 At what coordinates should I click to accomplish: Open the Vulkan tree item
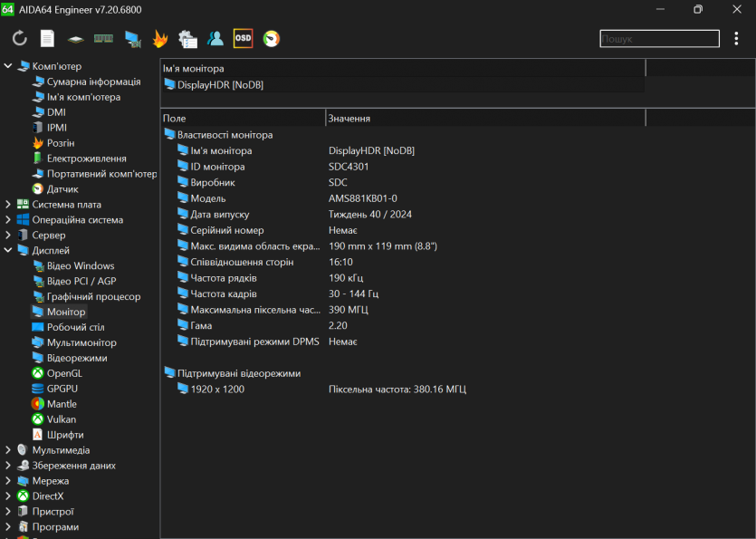(x=61, y=419)
